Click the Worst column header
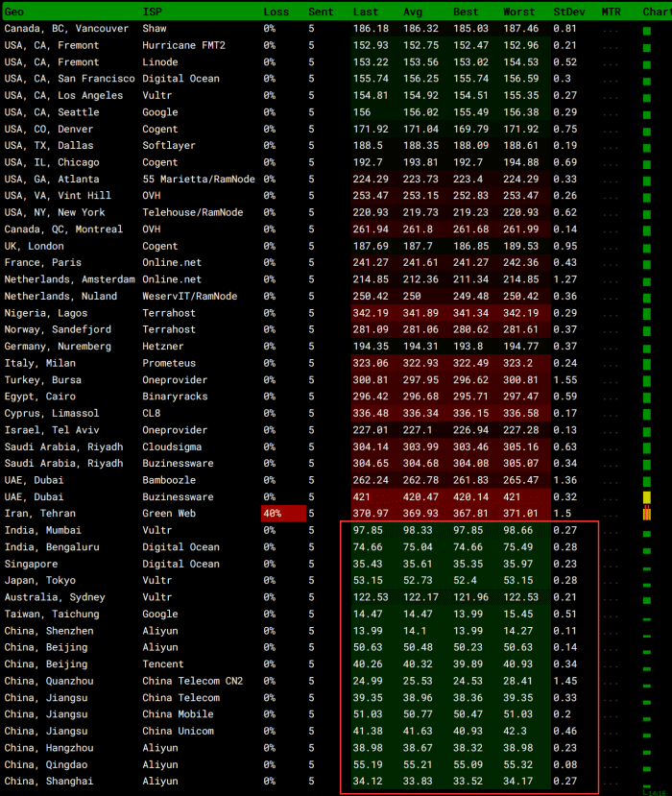The height and width of the screenshot is (796, 672). coord(518,12)
